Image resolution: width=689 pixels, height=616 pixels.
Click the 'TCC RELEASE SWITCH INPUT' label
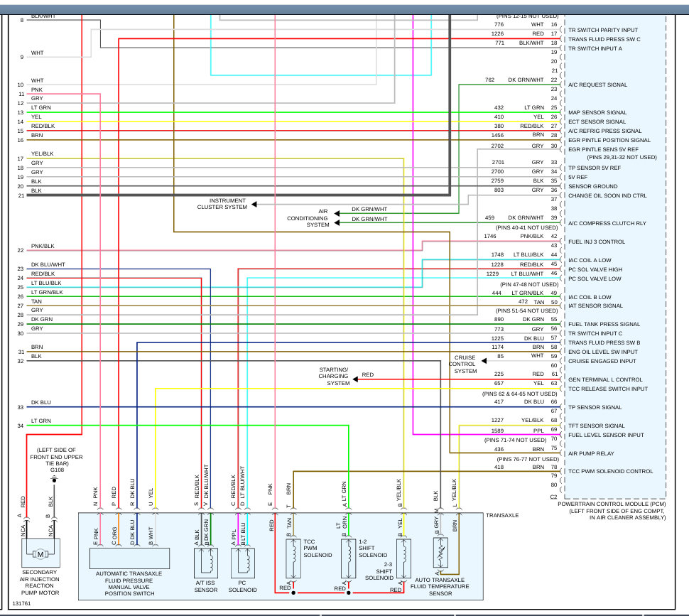pyautogui.click(x=608, y=389)
